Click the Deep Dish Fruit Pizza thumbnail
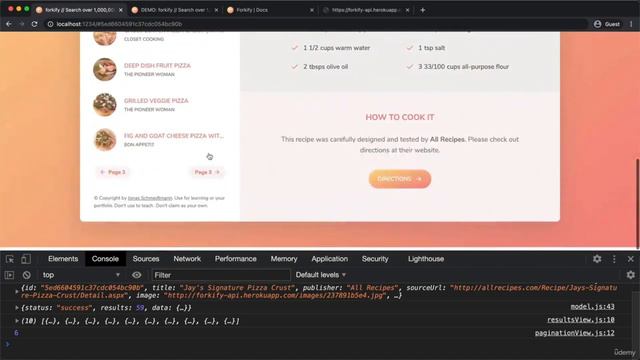This screenshot has height=360, width=640. point(105,69)
